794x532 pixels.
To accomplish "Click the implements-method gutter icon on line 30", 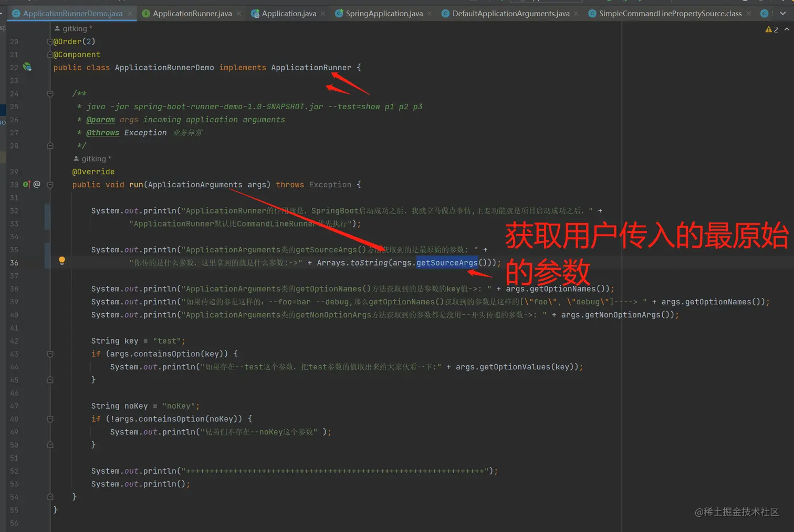I will tap(26, 184).
